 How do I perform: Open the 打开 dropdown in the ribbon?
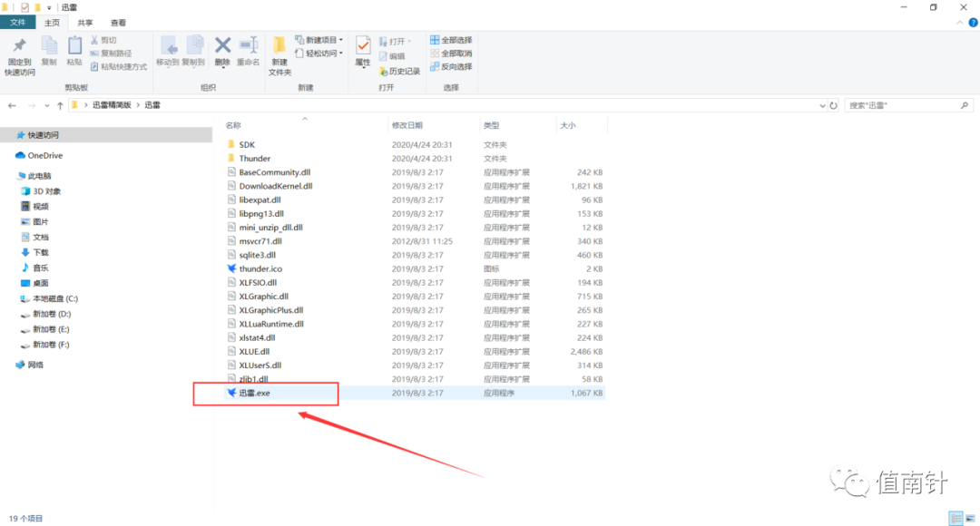tap(395, 41)
